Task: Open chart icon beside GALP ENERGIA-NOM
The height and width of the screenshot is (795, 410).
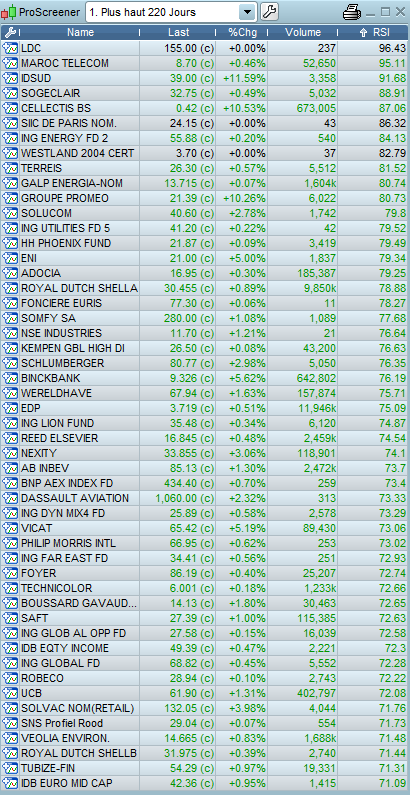Action: pyautogui.click(x=10, y=183)
